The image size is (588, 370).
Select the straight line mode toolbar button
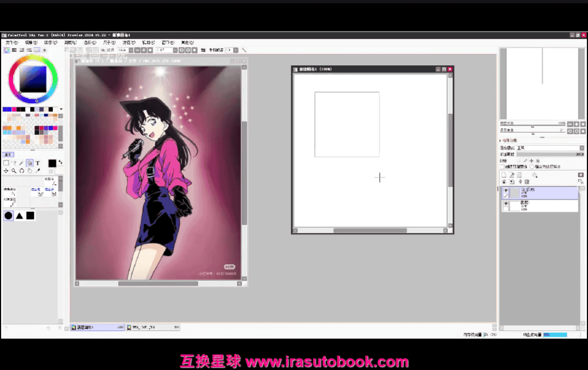tap(244, 50)
